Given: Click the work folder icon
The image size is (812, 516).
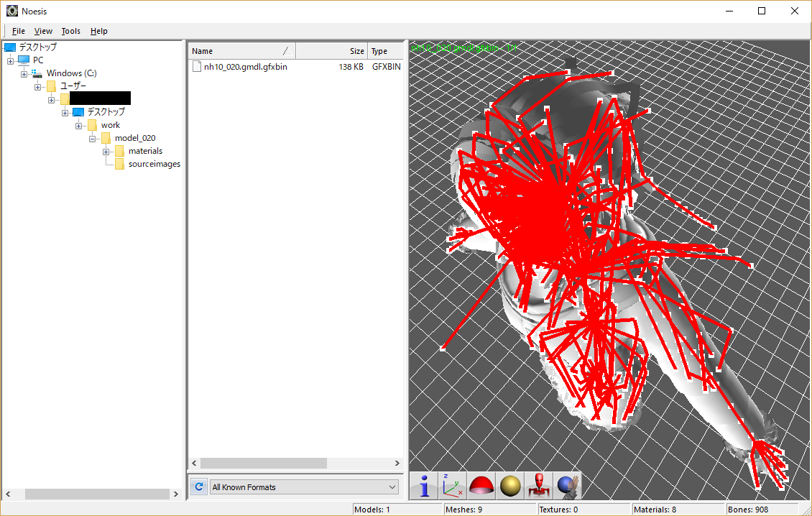Looking at the screenshot, I should [x=92, y=125].
